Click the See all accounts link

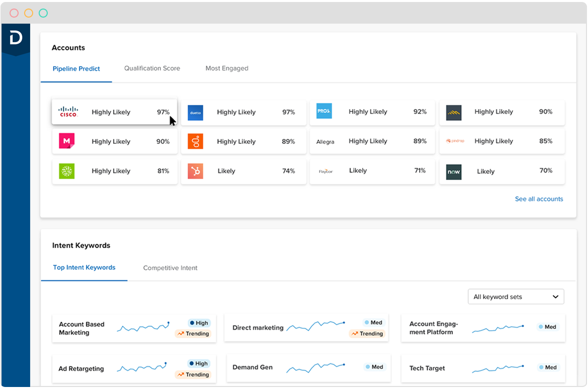[539, 199]
